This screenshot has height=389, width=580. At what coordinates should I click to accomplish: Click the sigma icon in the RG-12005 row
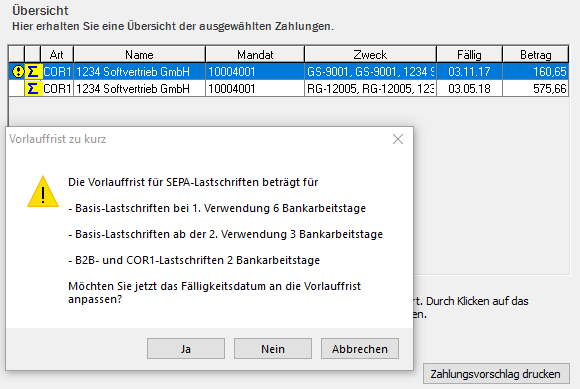[x=33, y=89]
